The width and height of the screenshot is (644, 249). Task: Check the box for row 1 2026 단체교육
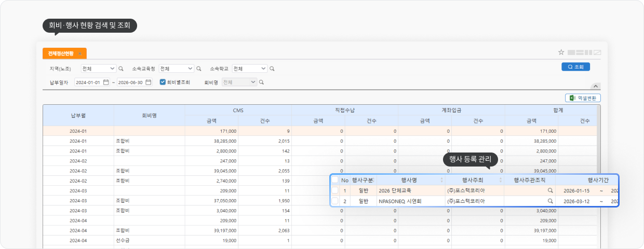coord(334,190)
